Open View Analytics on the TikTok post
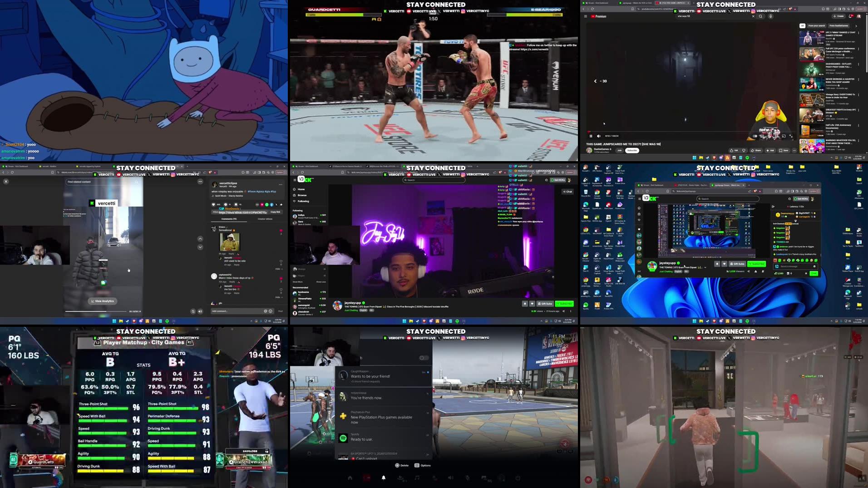Viewport: 868px width, 488px height. 103,301
